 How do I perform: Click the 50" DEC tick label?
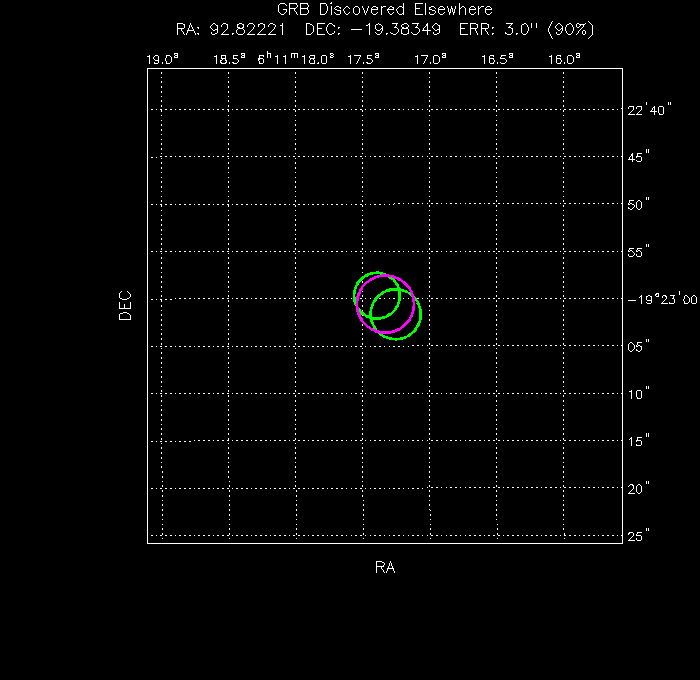tap(639, 204)
